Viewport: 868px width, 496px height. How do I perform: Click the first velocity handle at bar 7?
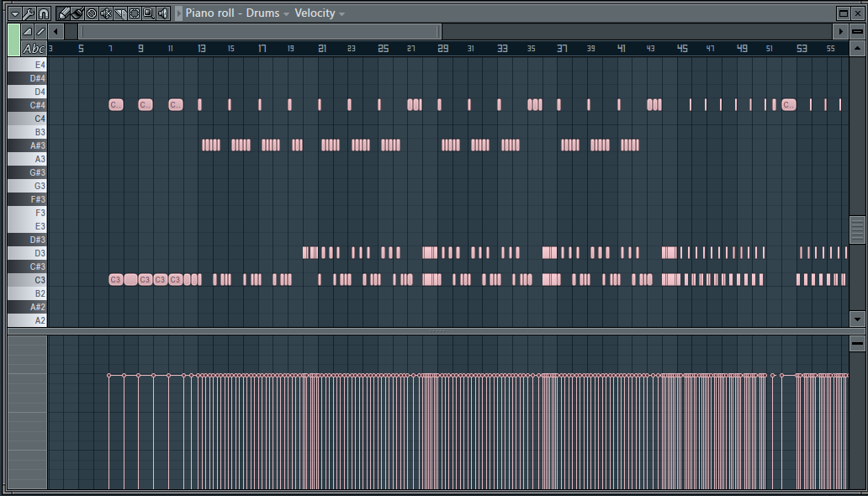(109, 375)
